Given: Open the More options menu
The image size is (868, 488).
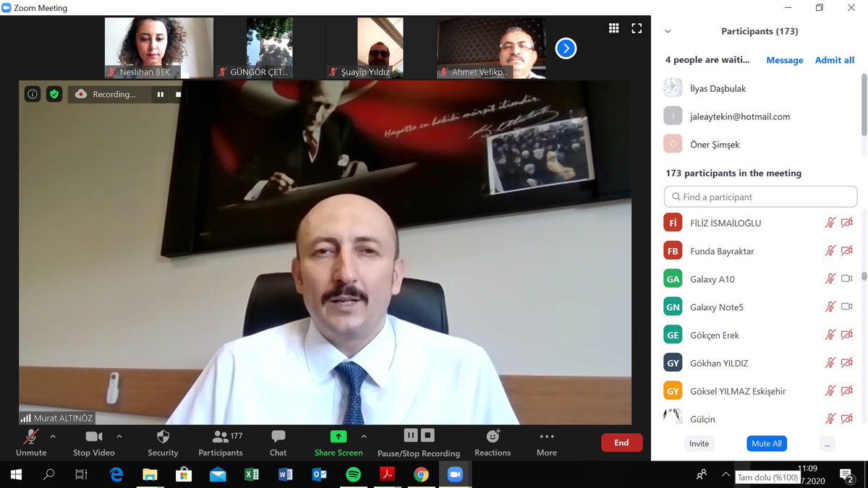Looking at the screenshot, I should coord(547,442).
